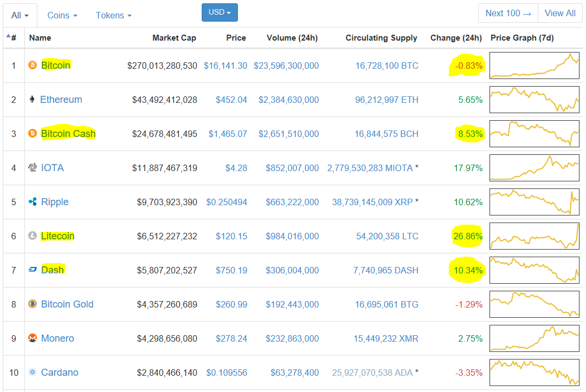Click Ethereum price $452.04

231,100
